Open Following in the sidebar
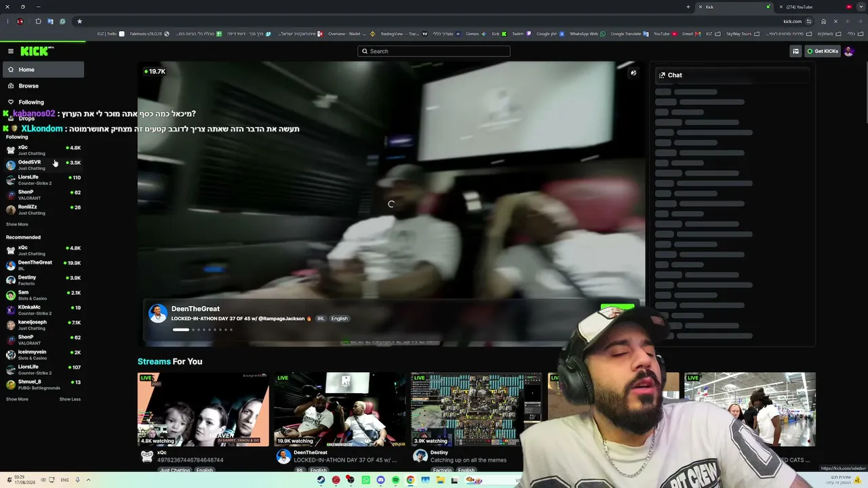Screen dimensions: 868x488 coord(43,102)
